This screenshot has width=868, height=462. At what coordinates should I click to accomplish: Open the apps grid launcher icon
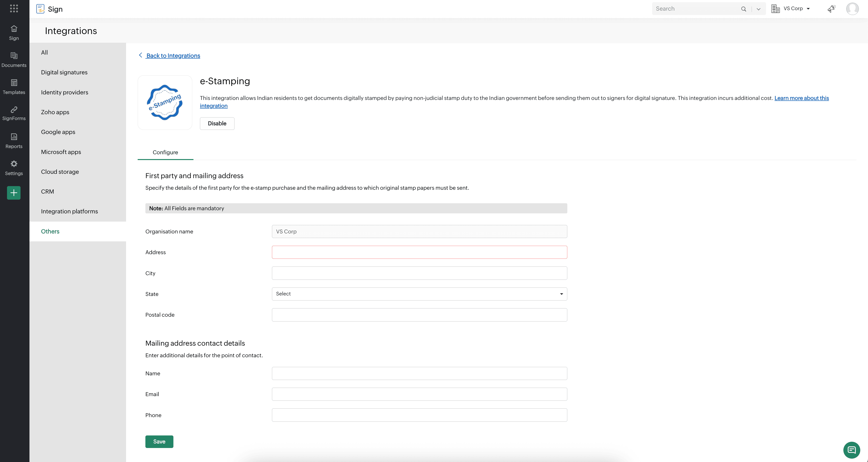[x=14, y=8]
